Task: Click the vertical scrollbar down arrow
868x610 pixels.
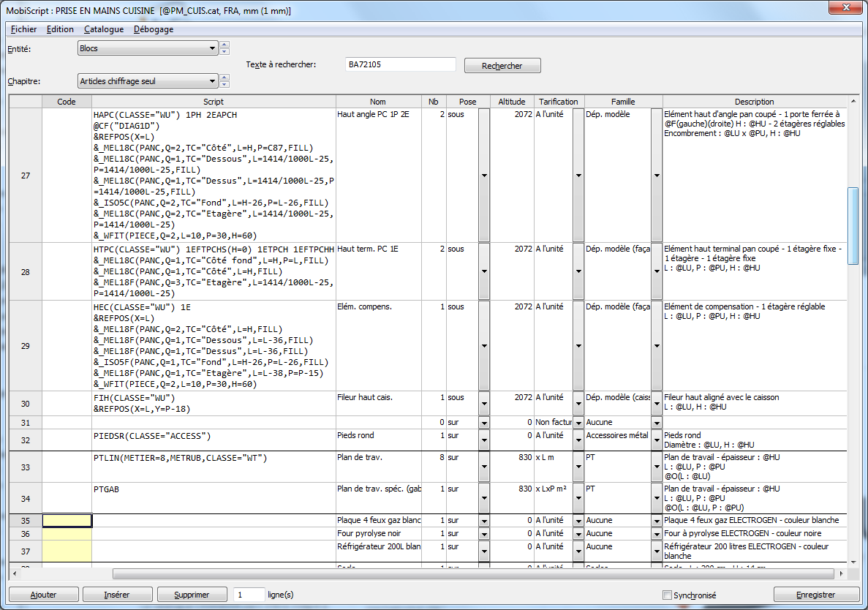Action: click(x=853, y=562)
